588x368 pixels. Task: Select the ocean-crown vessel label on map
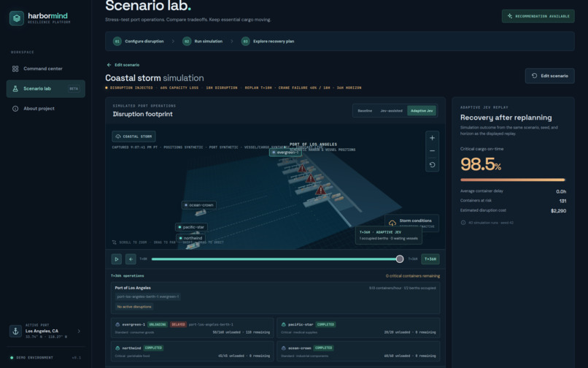(x=198, y=205)
